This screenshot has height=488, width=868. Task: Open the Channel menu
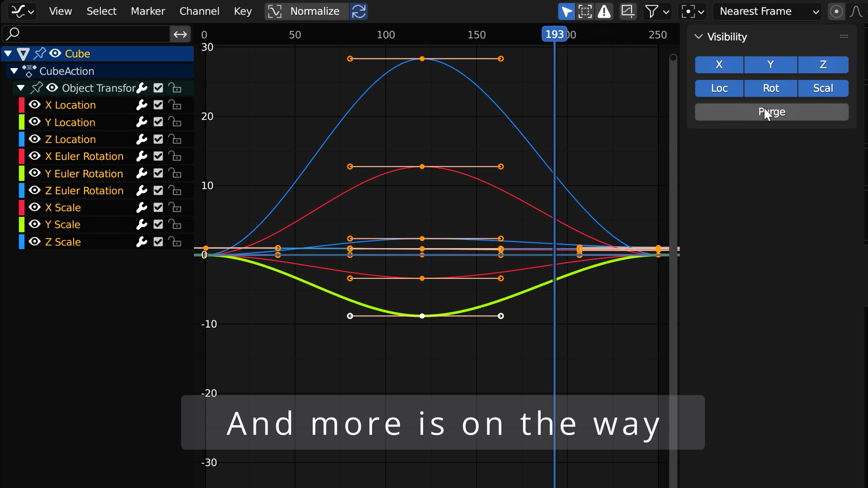pyautogui.click(x=199, y=11)
